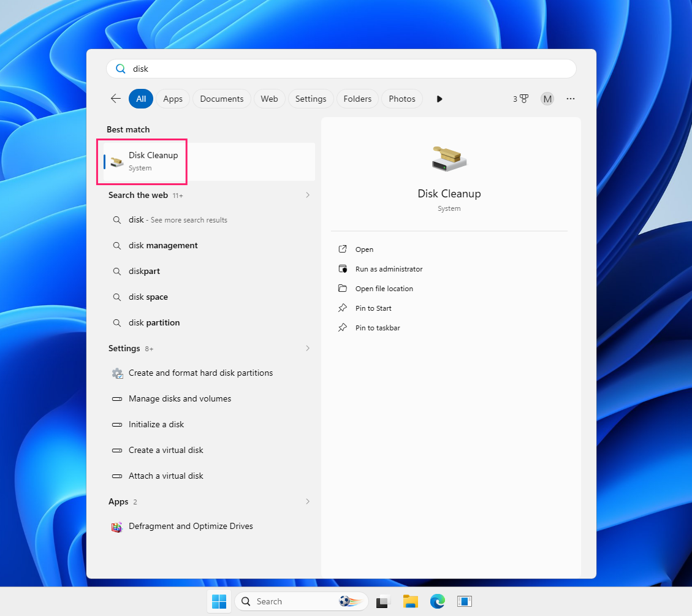
Task: Open Manage disks and volumes setting
Action: pos(209,398)
